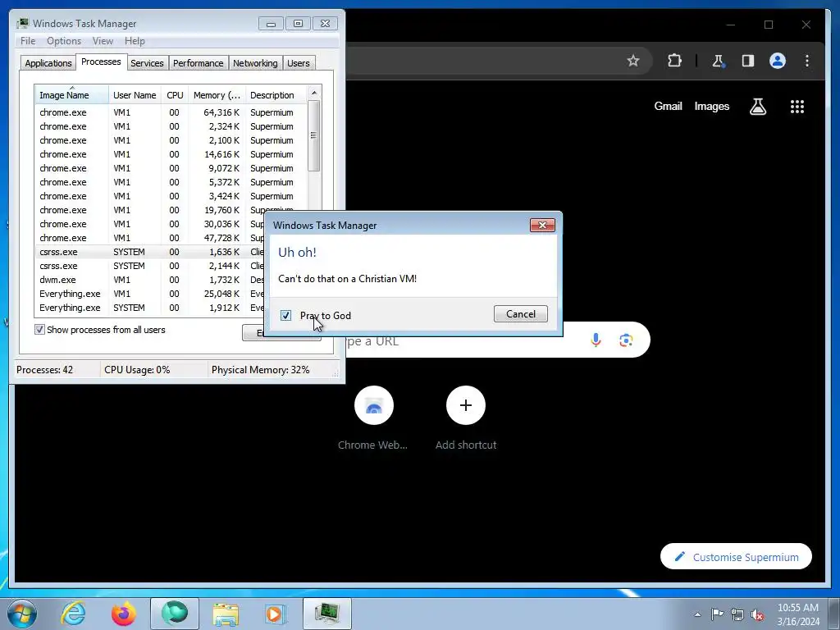
Task: Open the Action Center flag icon
Action: (717, 614)
